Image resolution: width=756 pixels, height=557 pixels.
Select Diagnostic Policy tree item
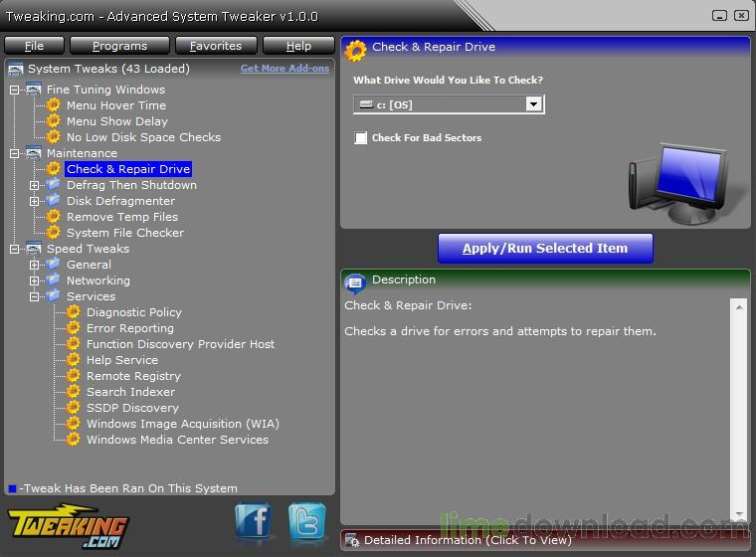(134, 312)
